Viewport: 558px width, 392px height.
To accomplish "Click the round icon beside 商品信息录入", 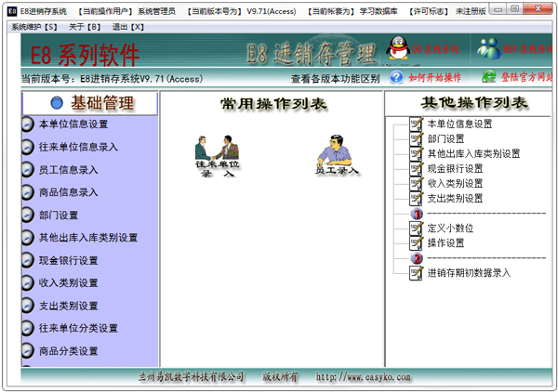I will tap(28, 192).
